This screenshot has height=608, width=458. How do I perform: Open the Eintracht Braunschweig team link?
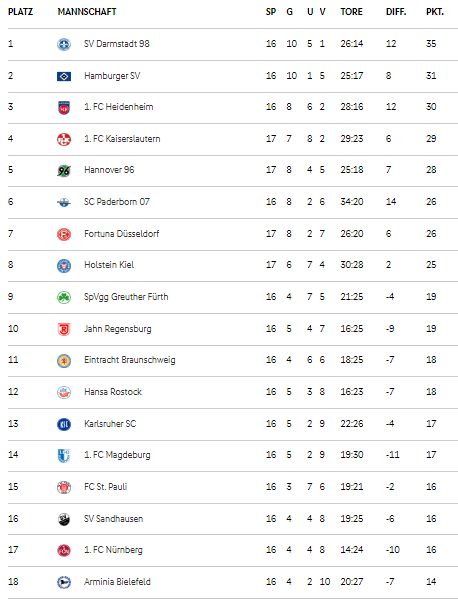coord(130,360)
